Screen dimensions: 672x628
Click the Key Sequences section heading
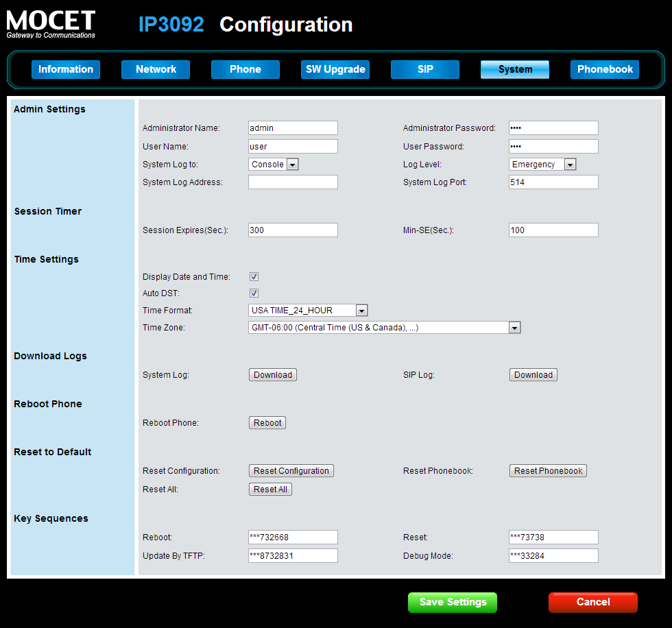tap(51, 518)
